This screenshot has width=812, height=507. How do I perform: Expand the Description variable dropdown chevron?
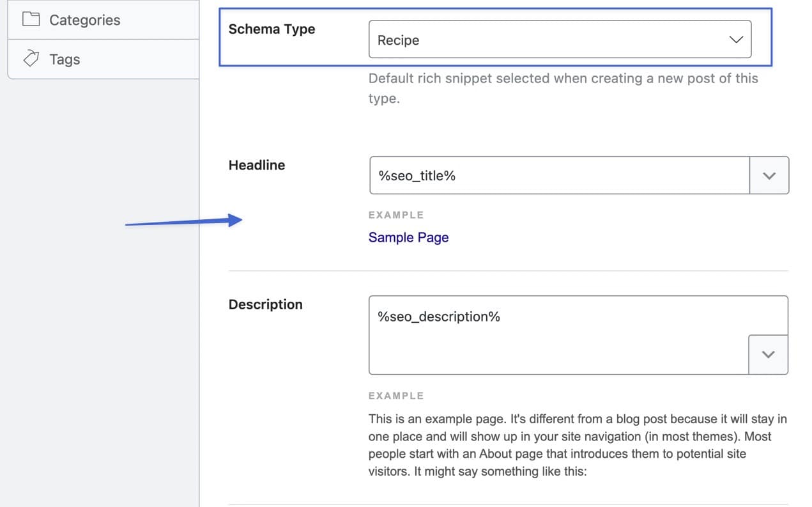click(769, 354)
